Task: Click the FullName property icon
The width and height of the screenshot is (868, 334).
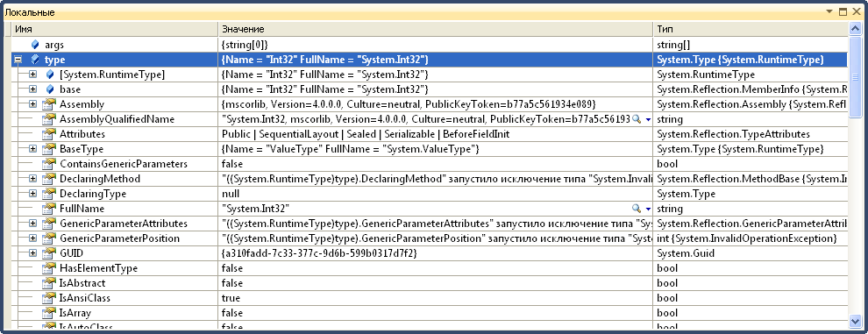Action: [50, 209]
